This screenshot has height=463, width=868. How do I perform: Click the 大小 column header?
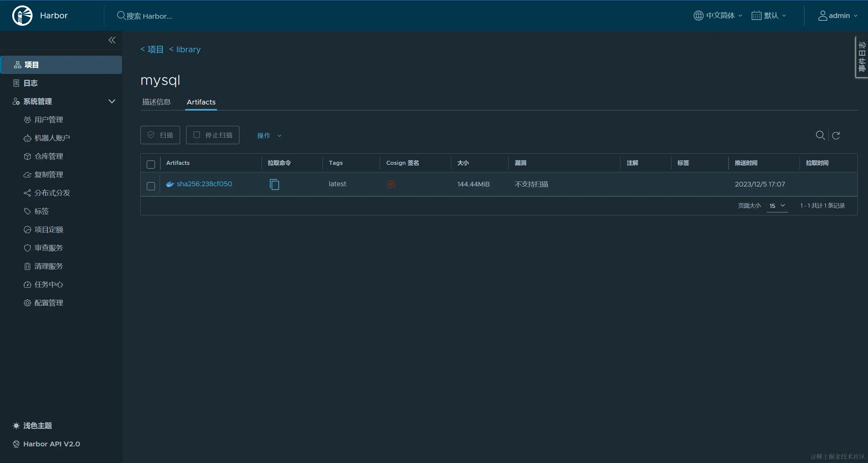pos(463,163)
